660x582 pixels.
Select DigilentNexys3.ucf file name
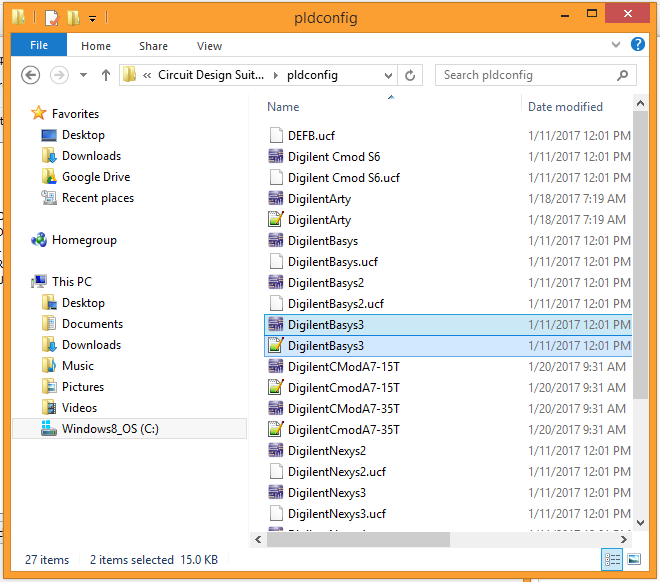tap(337, 514)
